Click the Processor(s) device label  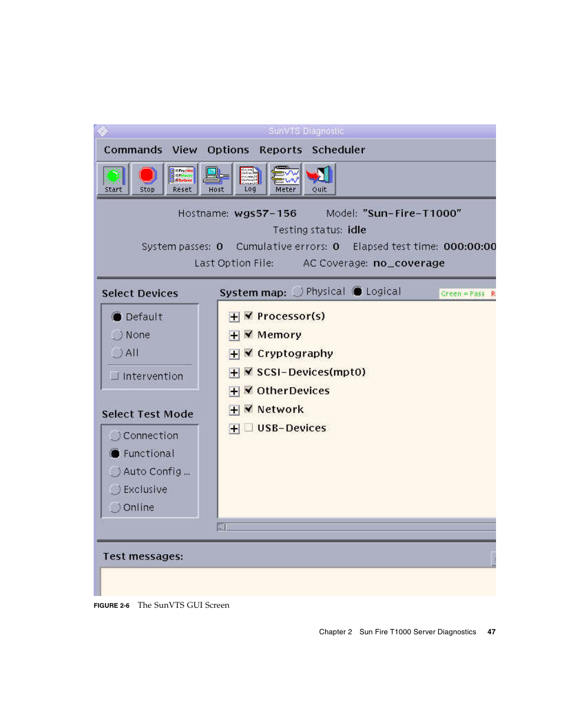(x=291, y=317)
